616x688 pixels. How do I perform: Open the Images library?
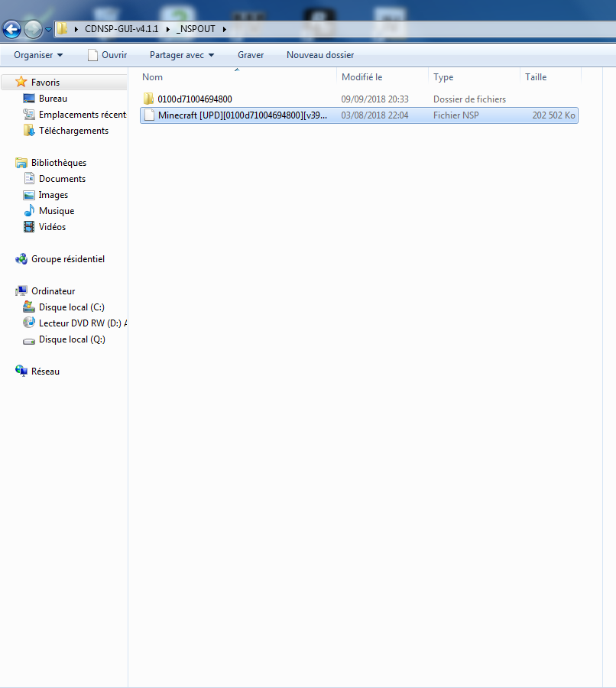[53, 195]
